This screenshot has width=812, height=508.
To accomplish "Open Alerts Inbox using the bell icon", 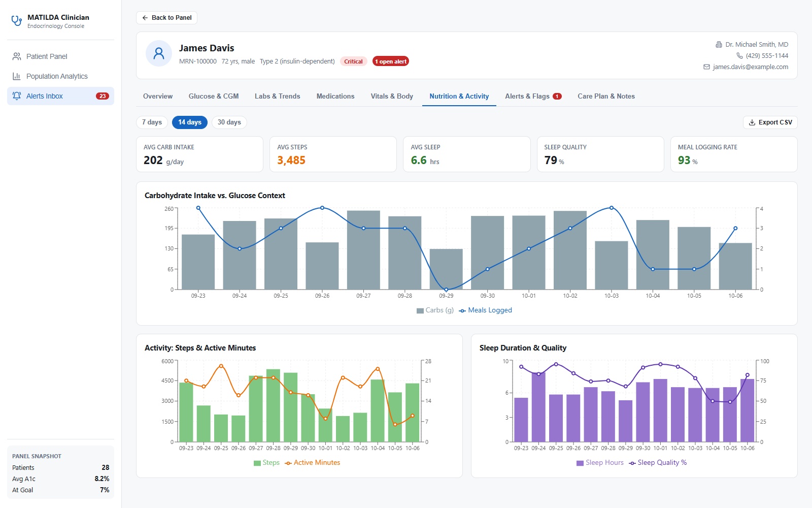I will [17, 96].
